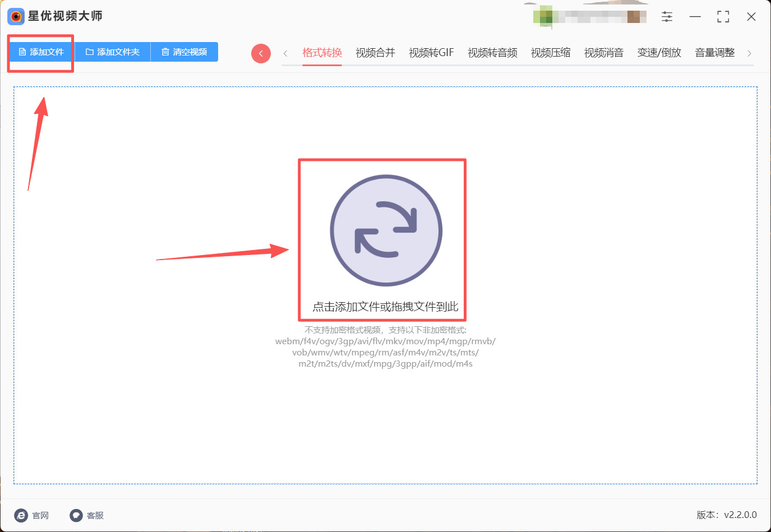Click the 清空视频 button

tap(184, 52)
